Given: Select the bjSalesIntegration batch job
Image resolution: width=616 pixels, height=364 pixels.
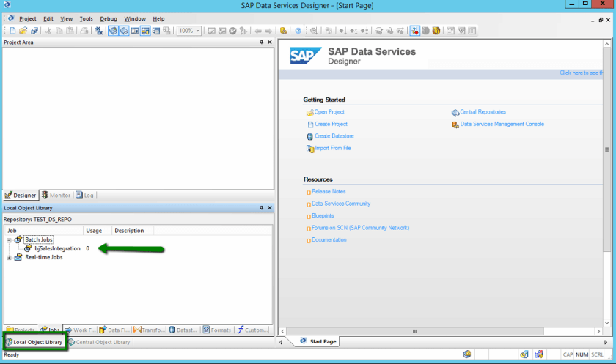Looking at the screenshot, I should click(x=57, y=248).
